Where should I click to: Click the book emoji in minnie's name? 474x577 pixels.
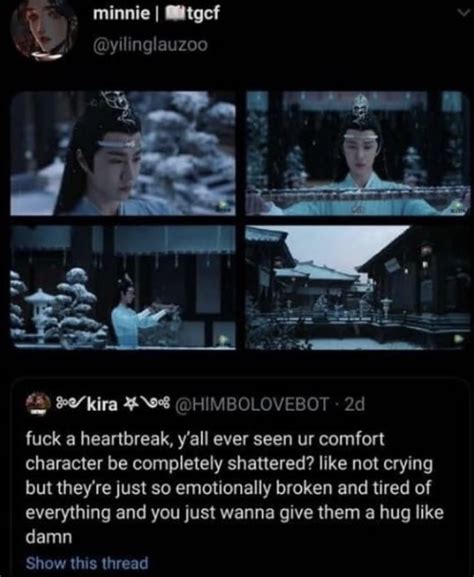(176, 14)
